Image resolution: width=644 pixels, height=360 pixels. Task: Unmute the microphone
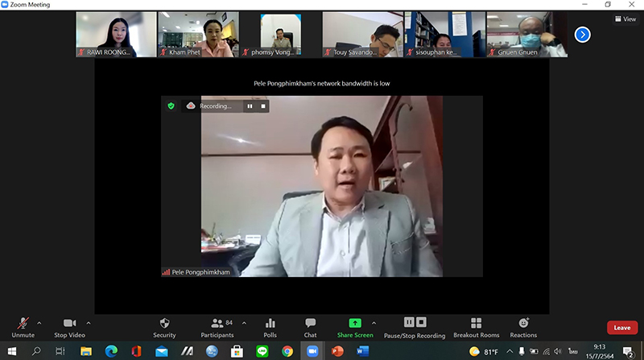(23, 328)
